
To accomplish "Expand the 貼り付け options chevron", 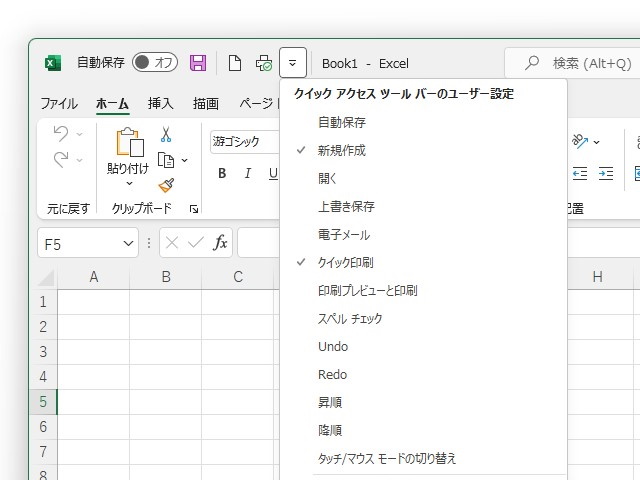I will tap(129, 184).
